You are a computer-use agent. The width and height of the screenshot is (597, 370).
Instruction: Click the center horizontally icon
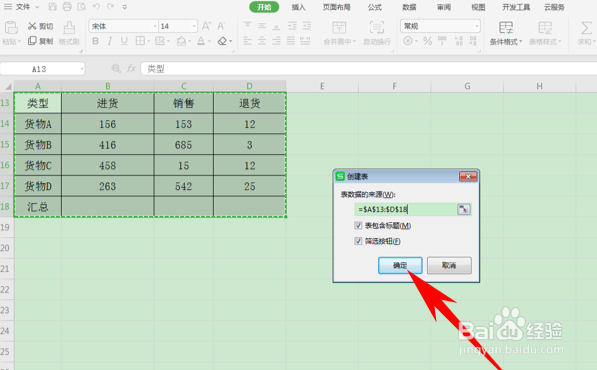[262, 41]
